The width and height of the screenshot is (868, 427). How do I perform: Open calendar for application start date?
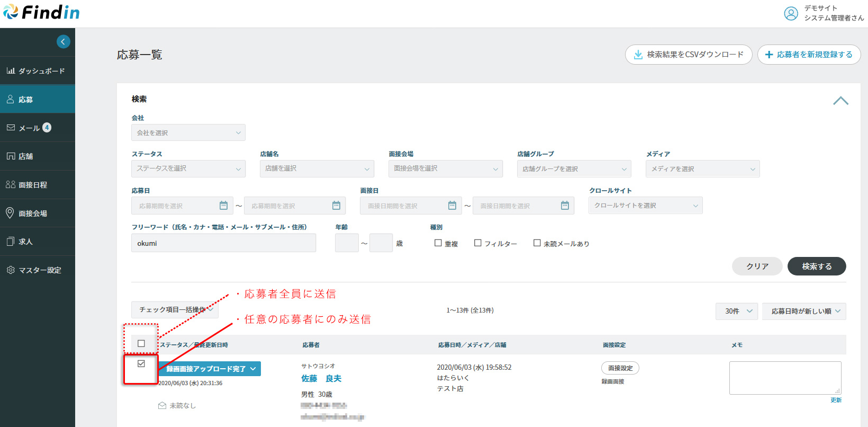point(223,206)
